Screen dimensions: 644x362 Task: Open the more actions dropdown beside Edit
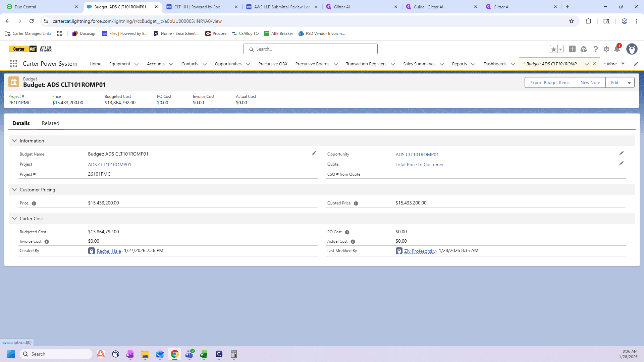pos(629,83)
